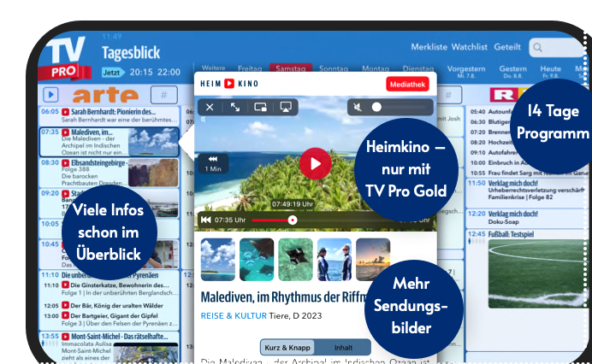Click Heimkino icon beside Sarah Bernhardt
Viewport: 592px width, 364px height.
pos(66,112)
